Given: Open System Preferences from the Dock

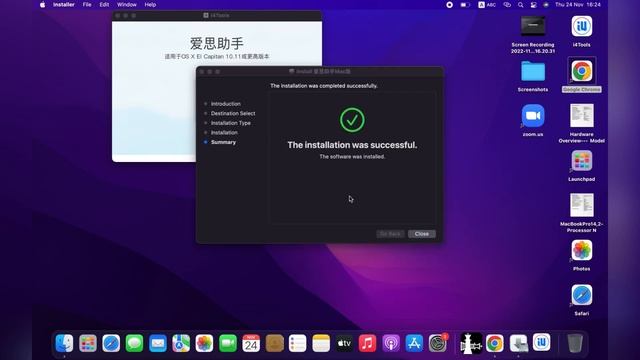Looking at the screenshot, I should click(438, 343).
